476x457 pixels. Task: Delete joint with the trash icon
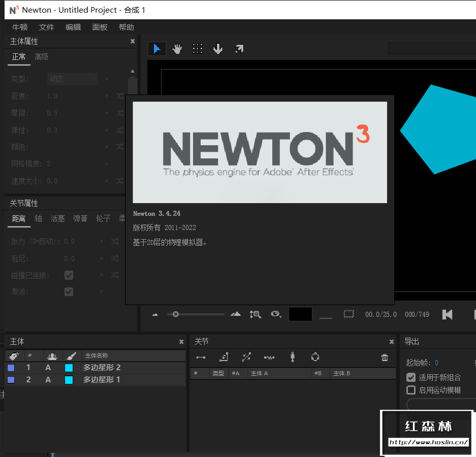[x=385, y=357]
